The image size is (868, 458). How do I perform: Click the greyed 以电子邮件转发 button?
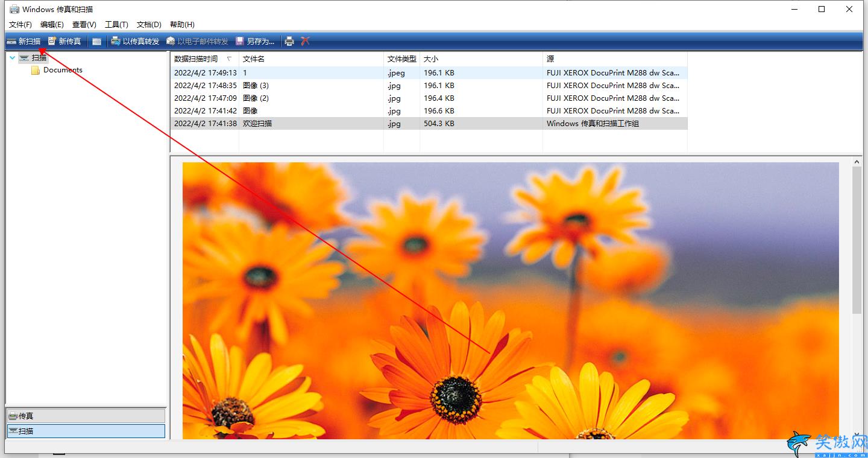tap(197, 41)
